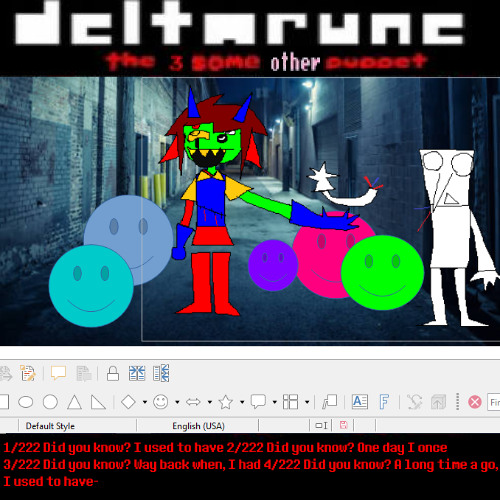
Task: Click the grayed-out edit points icon
Action: tap(414, 402)
